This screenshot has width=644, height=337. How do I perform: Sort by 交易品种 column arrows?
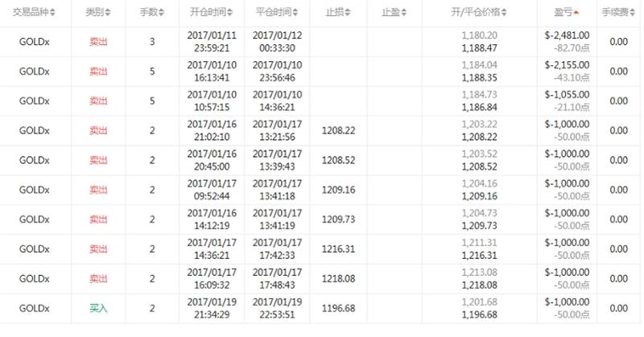(52, 13)
